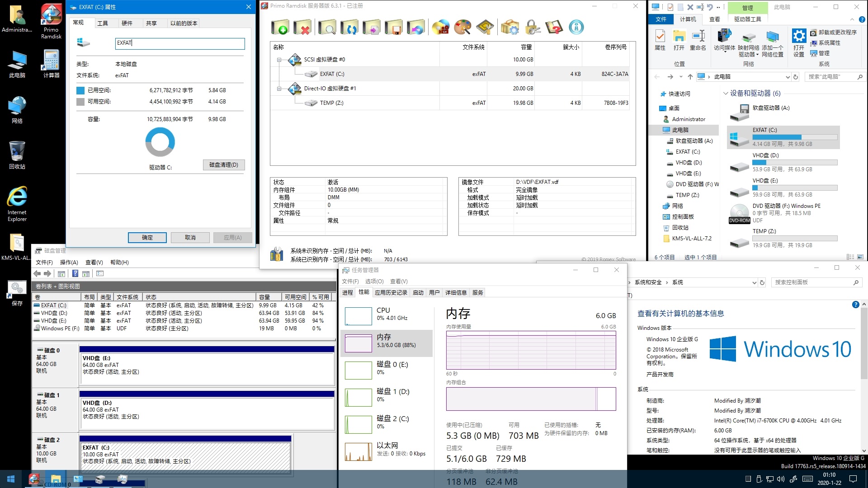
Task: Open the options toolbox gear icon
Action: click(x=510, y=27)
